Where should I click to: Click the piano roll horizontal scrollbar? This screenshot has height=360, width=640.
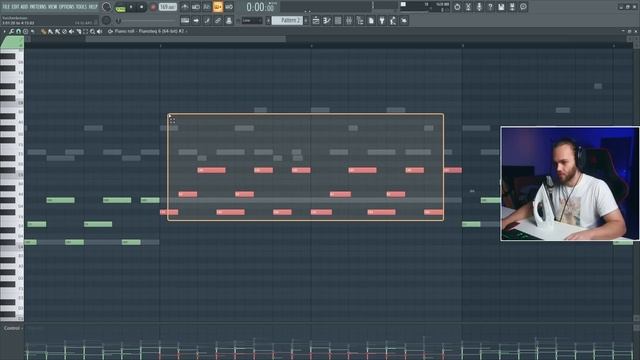point(186,39)
